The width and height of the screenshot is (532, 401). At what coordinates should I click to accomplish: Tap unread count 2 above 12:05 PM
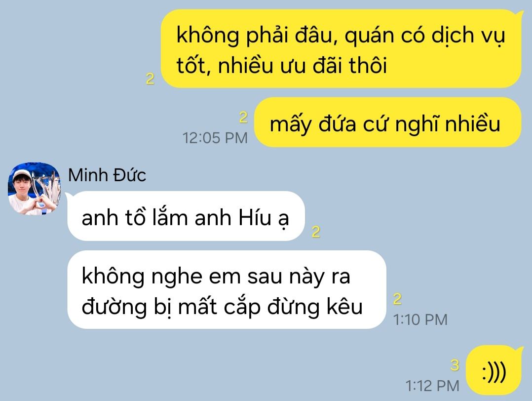tap(243, 118)
